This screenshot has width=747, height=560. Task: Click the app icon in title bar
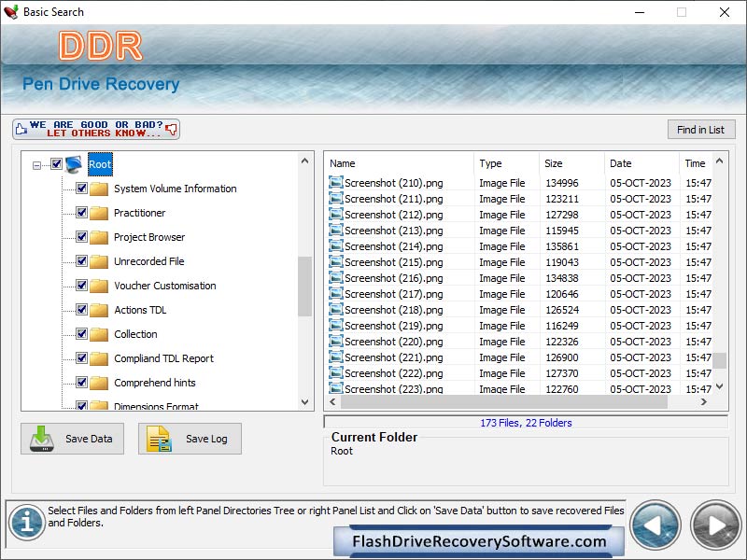(11, 12)
